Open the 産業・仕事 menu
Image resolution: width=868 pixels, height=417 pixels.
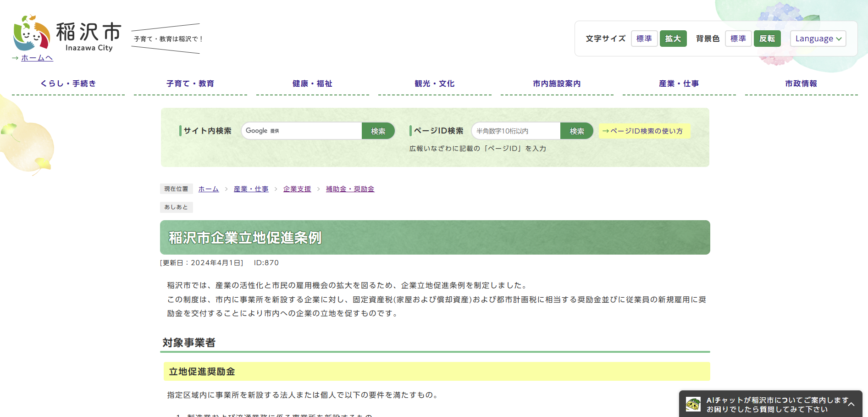679,83
